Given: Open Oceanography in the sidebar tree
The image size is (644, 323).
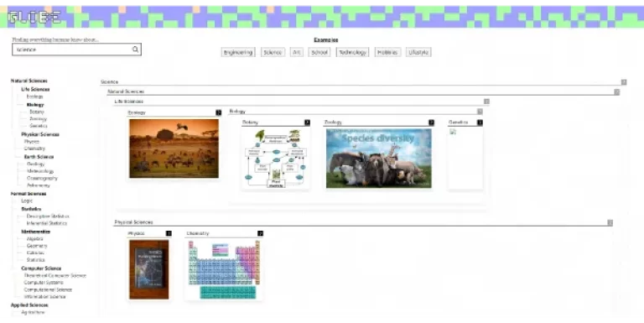Looking at the screenshot, I should point(42,179).
